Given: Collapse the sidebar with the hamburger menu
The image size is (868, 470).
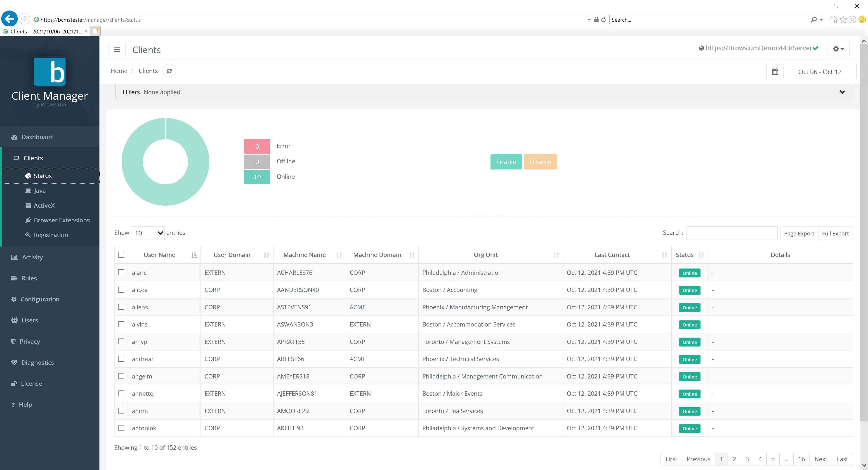Looking at the screenshot, I should (x=117, y=49).
